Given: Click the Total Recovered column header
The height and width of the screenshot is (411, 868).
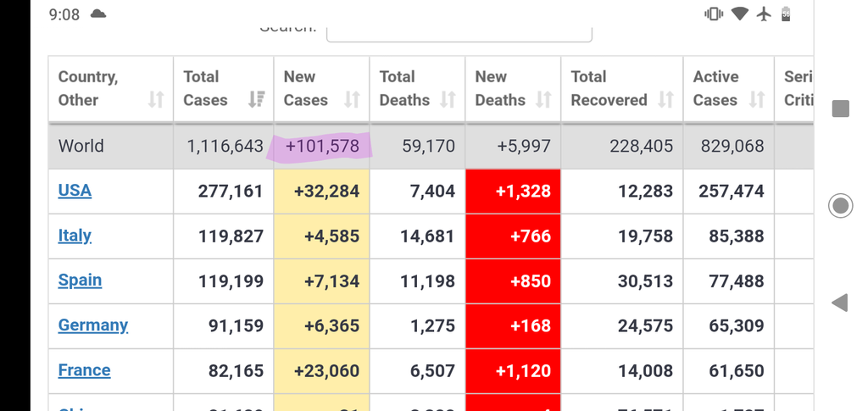Looking at the screenshot, I should pos(622,88).
